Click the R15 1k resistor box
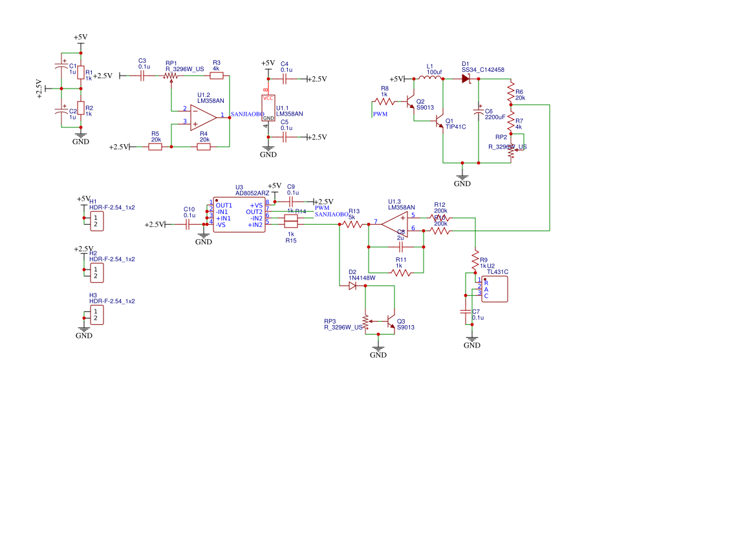Viewport: 756px width, 535px height. pyautogui.click(x=291, y=224)
